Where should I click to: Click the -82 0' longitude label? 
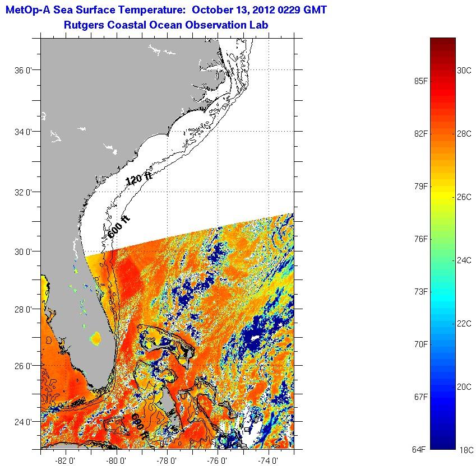coord(65,460)
